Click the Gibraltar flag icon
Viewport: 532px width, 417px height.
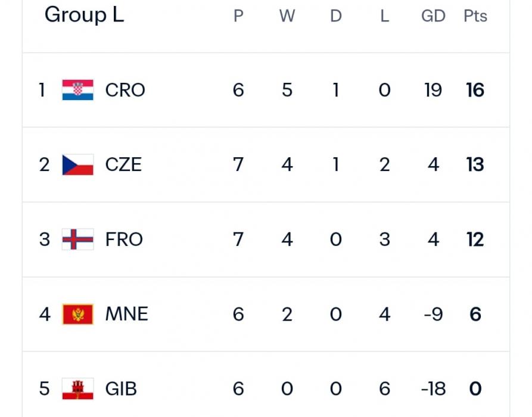point(77,389)
